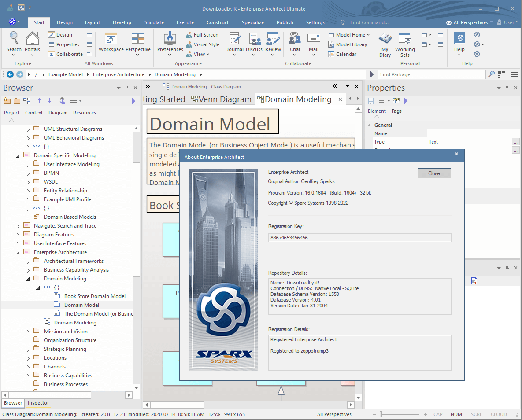Open the Layout ribbon tab
This screenshot has height=420, width=522.
point(92,22)
